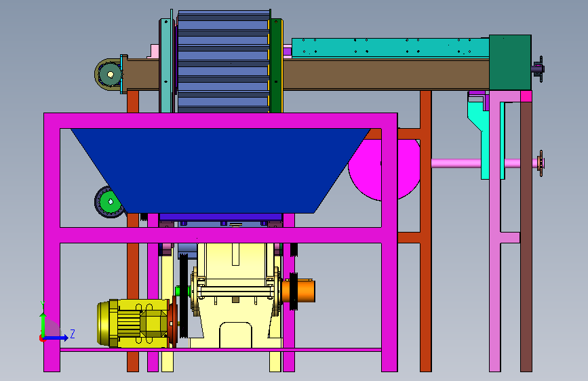This screenshot has width=588, height=381.
Task: Select the dark blue trapezoid hopper
Action: (x=220, y=171)
